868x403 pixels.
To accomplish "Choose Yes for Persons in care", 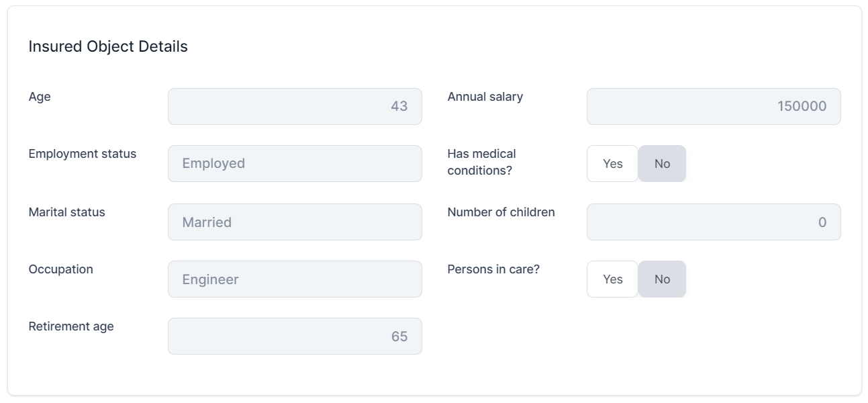I will click(x=612, y=279).
